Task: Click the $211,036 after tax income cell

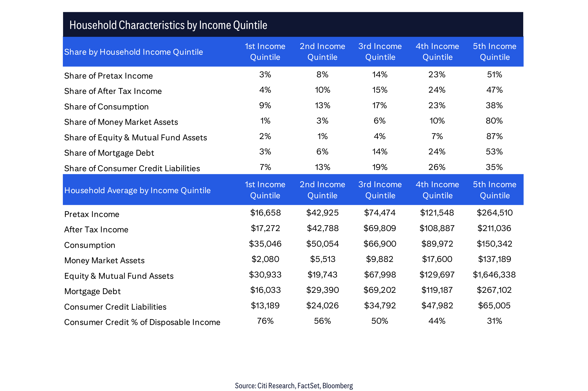Action: click(494, 228)
